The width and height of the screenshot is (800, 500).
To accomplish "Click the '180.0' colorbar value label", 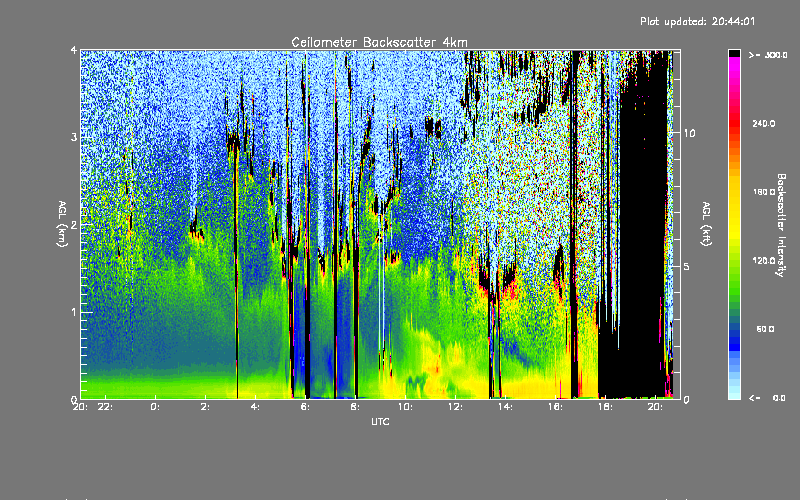I will click(x=764, y=192).
